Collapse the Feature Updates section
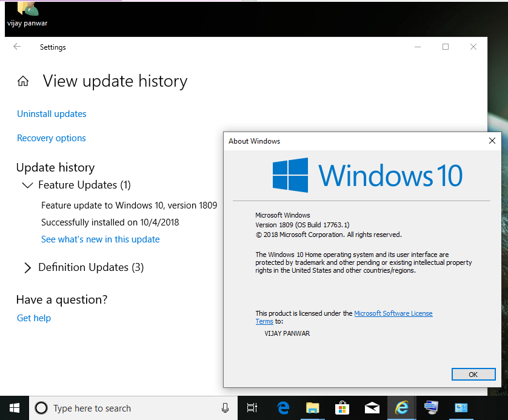The image size is (508, 420). (27, 185)
